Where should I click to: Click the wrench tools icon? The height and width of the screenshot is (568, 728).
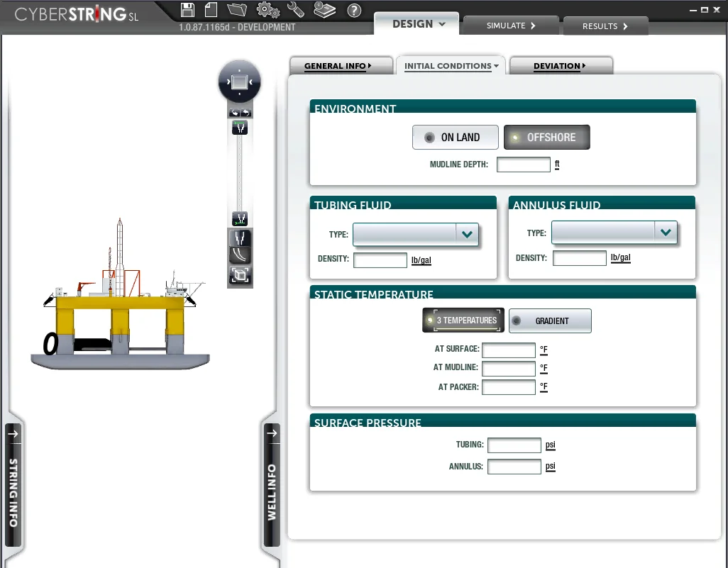point(296,10)
